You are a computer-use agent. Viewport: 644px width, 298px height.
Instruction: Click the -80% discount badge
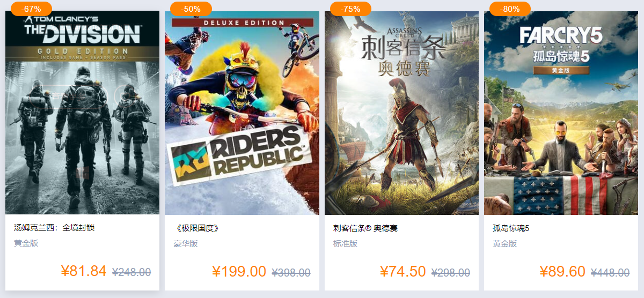coord(510,9)
